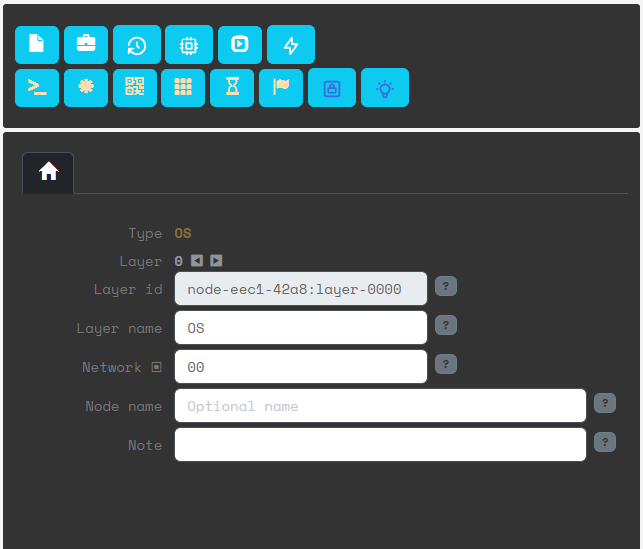Screen dimensions: 643x549
Task: Click the document file icon button
Action: tap(37, 45)
